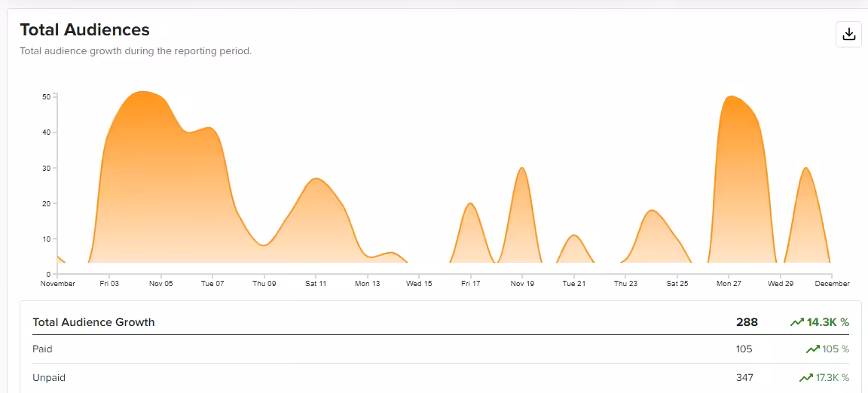Click the 10 y-axis tick label
The height and width of the screenshot is (393, 868).
pos(47,239)
